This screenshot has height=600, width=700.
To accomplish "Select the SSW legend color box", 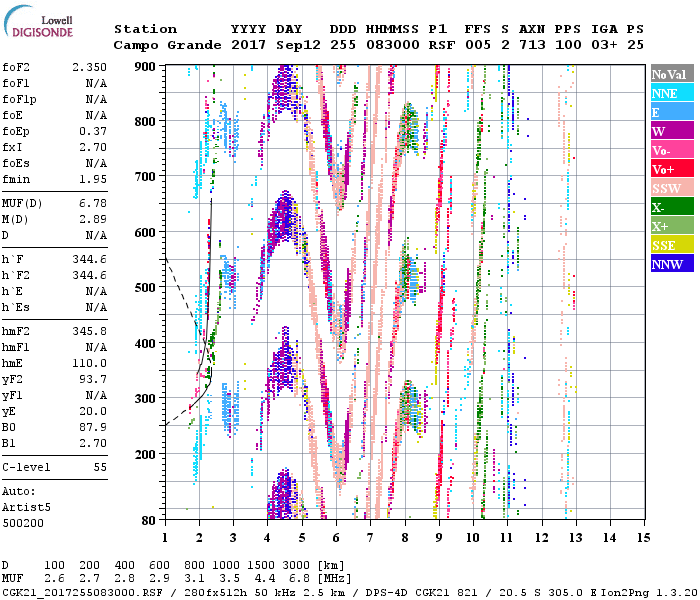I will coord(672,188).
